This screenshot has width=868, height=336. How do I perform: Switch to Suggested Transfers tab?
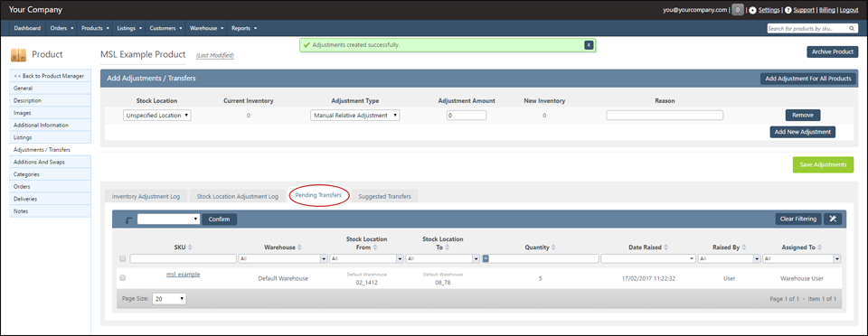(x=385, y=196)
